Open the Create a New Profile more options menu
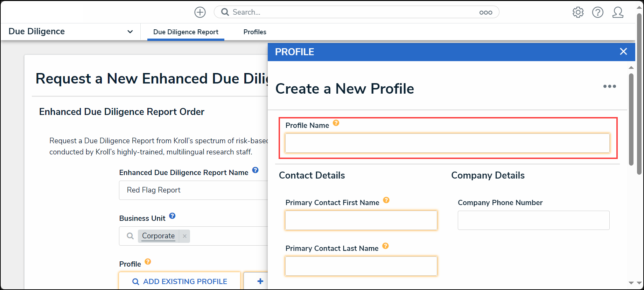The image size is (644, 290). [x=609, y=86]
